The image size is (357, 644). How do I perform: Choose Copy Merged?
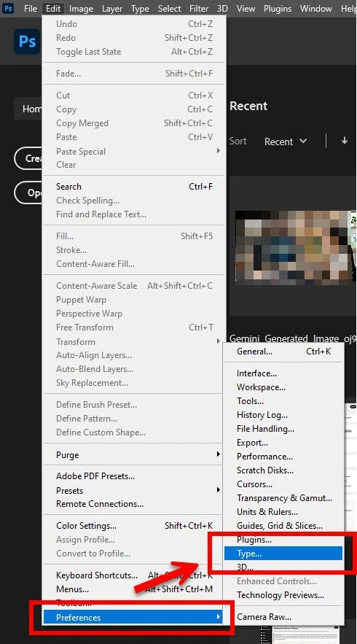click(x=135, y=123)
